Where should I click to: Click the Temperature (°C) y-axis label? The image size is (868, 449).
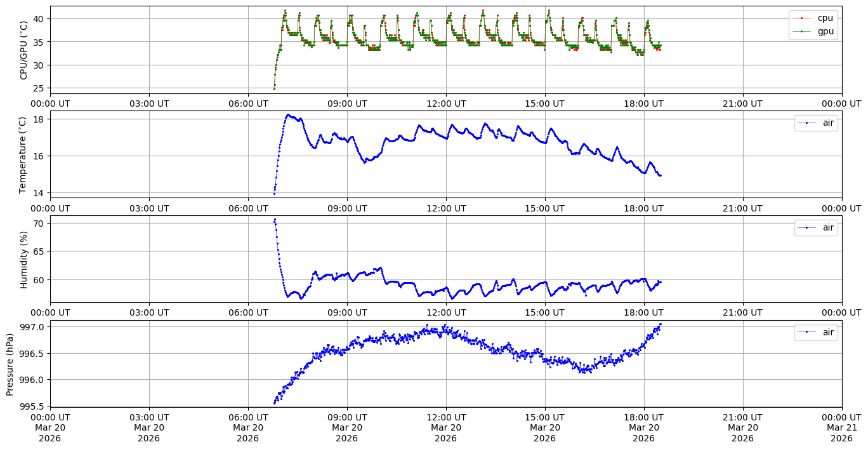[x=24, y=154]
